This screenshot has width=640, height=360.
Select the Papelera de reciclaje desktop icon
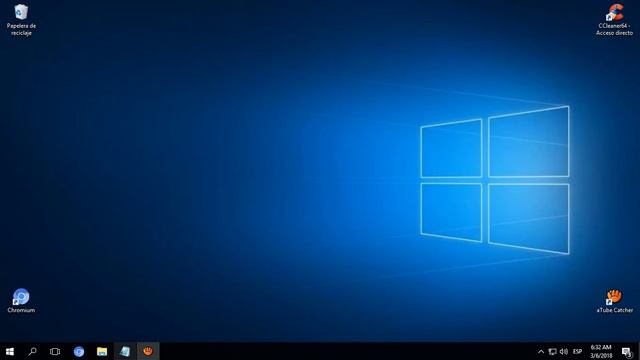[21, 20]
